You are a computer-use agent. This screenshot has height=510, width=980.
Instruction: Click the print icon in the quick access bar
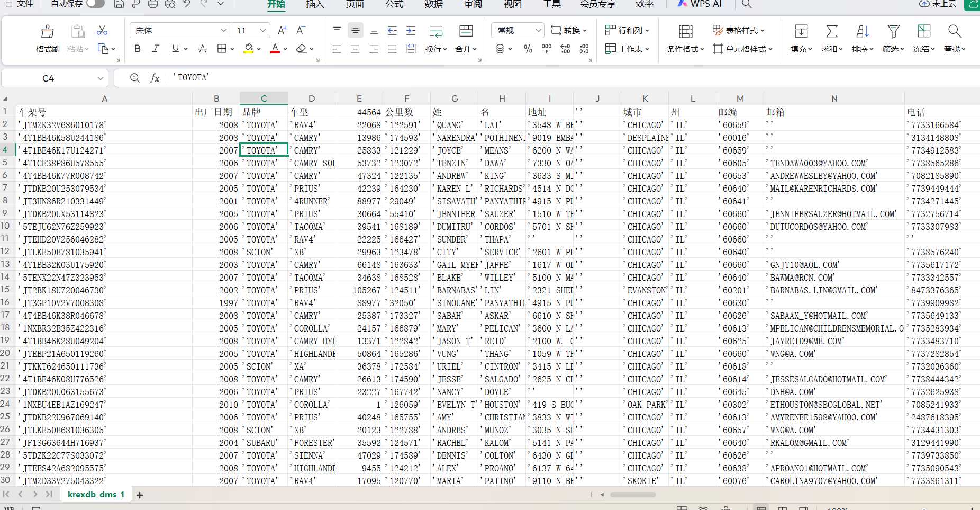[x=153, y=4]
